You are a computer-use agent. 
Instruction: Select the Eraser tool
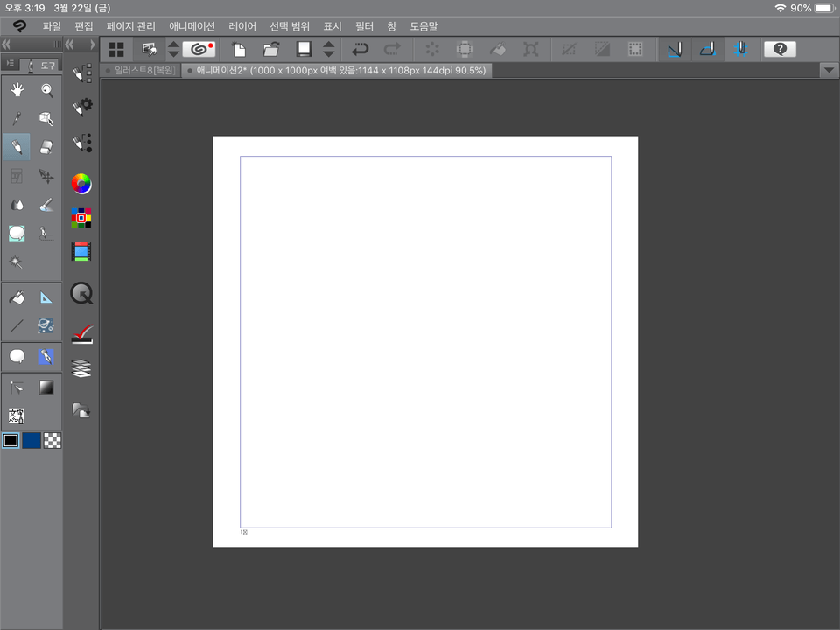(46, 147)
